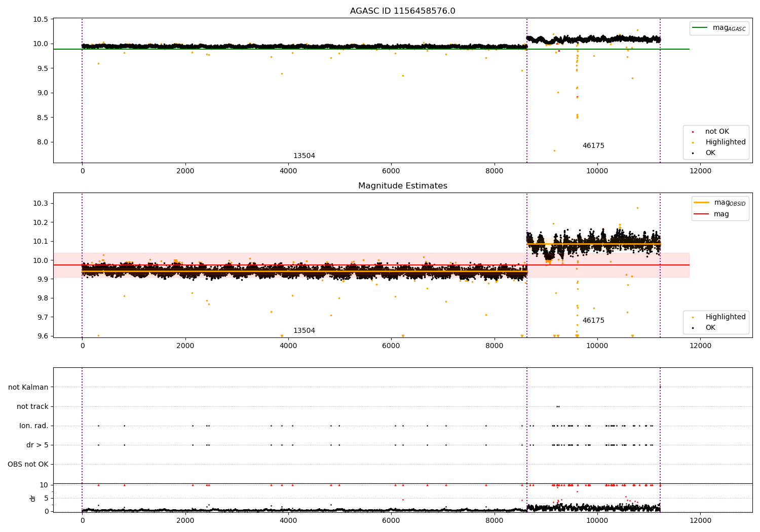Click the orange line sample beside mag OBSID

(x=702, y=203)
